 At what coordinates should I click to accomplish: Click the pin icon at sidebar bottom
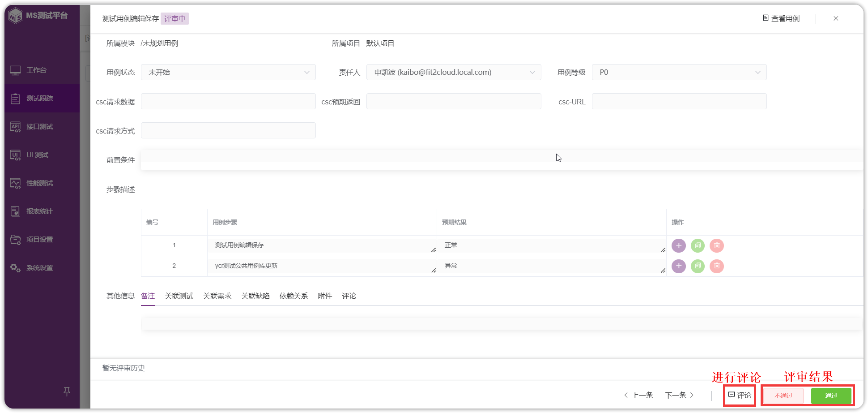67,391
